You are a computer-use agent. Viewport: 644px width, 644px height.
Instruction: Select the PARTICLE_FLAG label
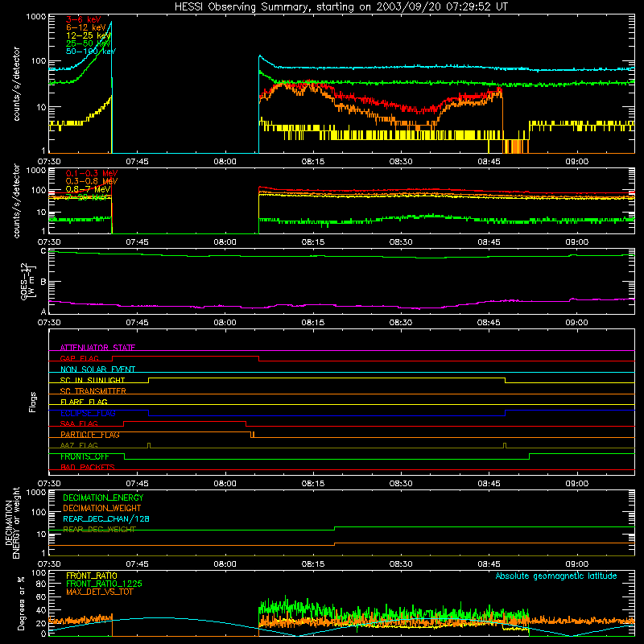[x=90, y=435]
